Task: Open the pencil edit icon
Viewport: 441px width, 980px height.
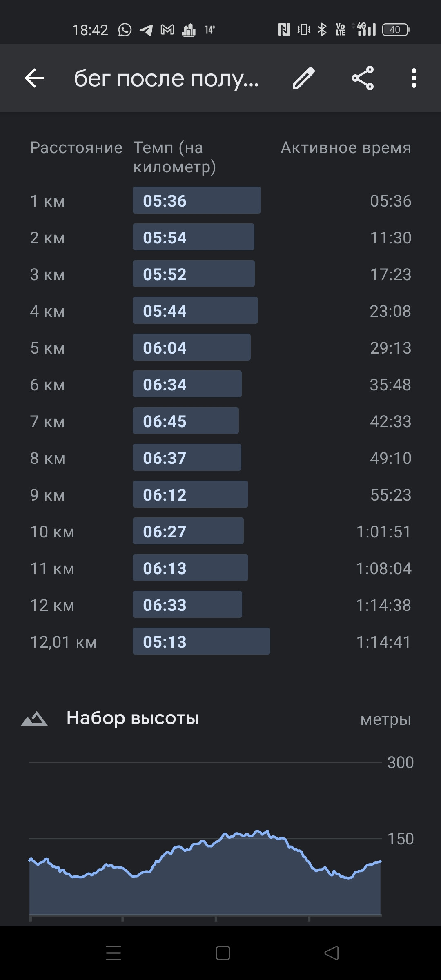Action: [x=304, y=78]
